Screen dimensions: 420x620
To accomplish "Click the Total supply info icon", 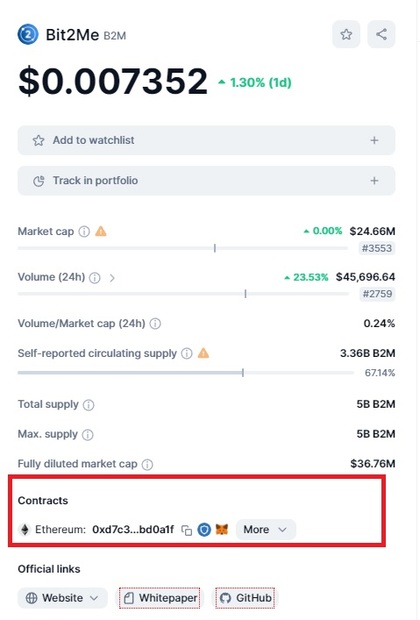I will pyautogui.click(x=89, y=405).
